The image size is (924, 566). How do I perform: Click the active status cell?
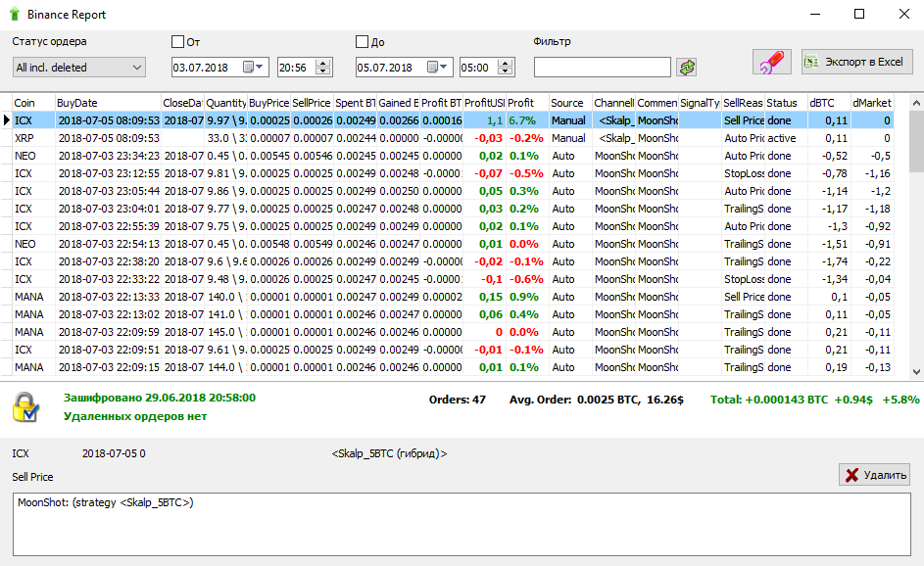tap(786, 138)
